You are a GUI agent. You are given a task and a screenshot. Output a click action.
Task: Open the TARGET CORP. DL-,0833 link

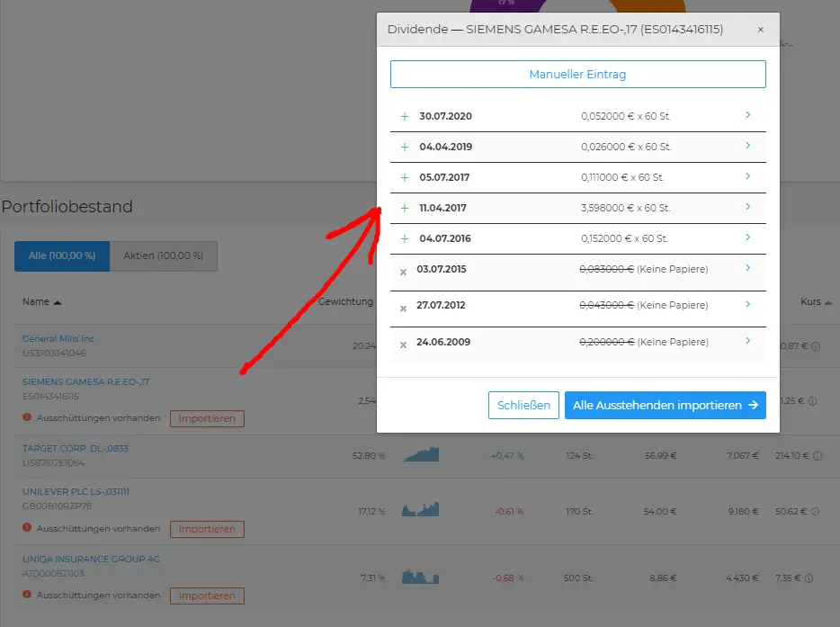tap(75, 449)
